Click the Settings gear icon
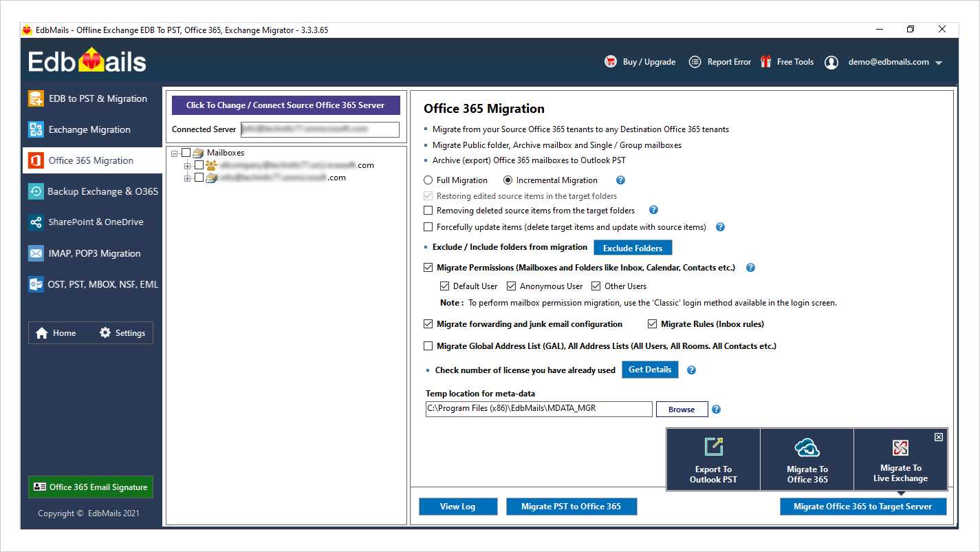The height and width of the screenshot is (552, 980). tap(105, 332)
